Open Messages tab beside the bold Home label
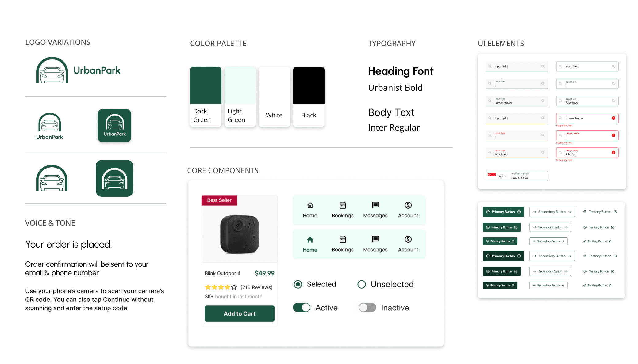The image size is (638, 364). coord(375,244)
